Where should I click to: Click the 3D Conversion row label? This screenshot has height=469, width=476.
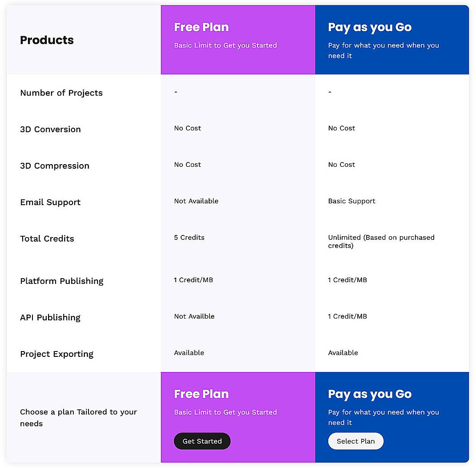[x=50, y=129]
